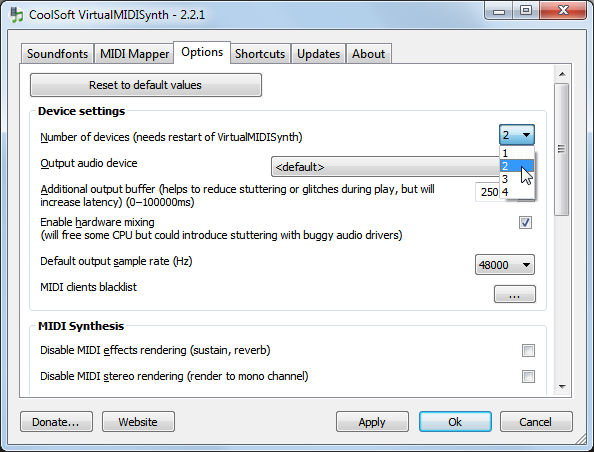Open the MIDI Mapper tab
Image resolution: width=594 pixels, height=452 pixels.
pyautogui.click(x=134, y=54)
